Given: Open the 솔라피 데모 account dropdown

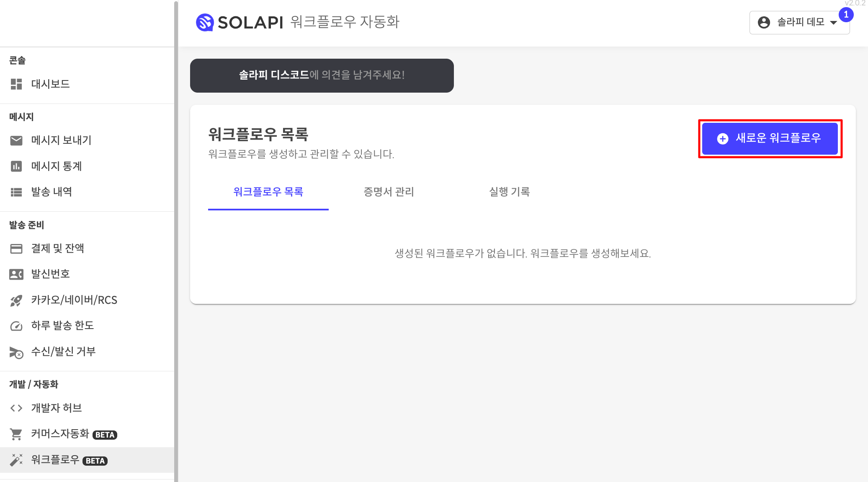Looking at the screenshot, I should [x=799, y=22].
